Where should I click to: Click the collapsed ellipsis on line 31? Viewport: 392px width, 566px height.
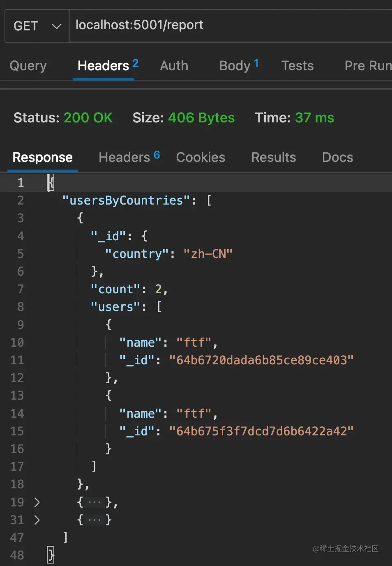(x=95, y=520)
